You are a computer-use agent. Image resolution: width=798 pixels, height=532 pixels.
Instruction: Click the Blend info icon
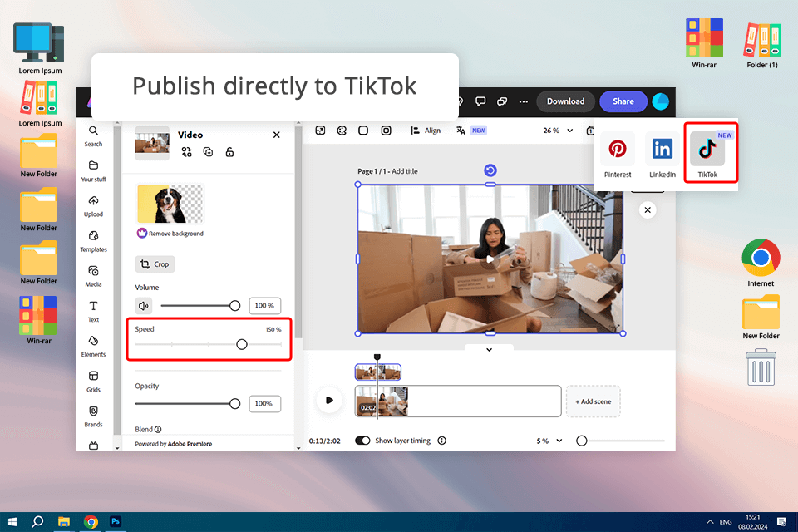click(x=158, y=429)
